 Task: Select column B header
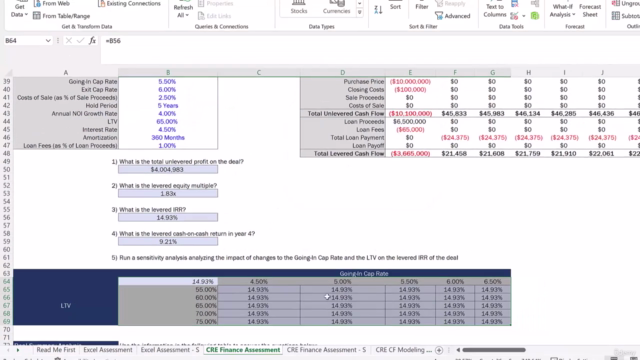(168, 72)
